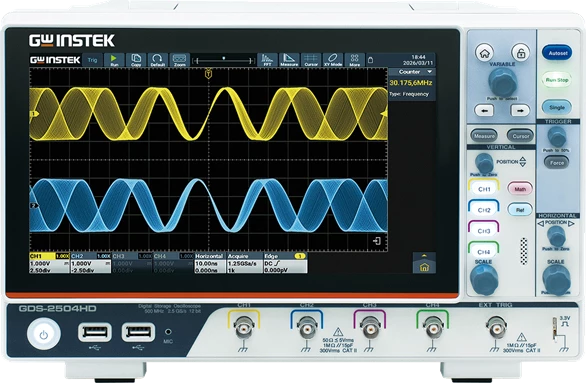Open the CH1 on-screen settings tab

pyautogui.click(x=49, y=264)
